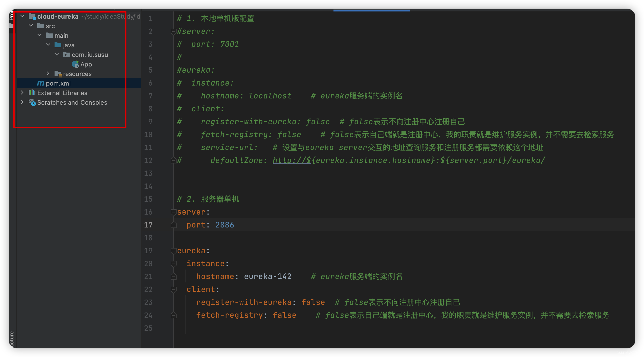
Task: Click the cloud-eureka module folder icon
Action: point(32,16)
